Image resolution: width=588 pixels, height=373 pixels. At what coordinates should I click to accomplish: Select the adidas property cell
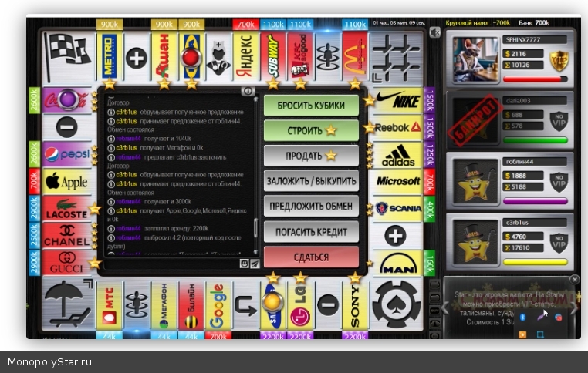click(397, 155)
